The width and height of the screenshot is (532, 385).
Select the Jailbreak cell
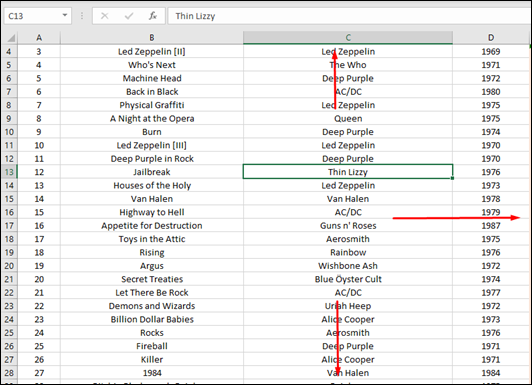pos(152,172)
